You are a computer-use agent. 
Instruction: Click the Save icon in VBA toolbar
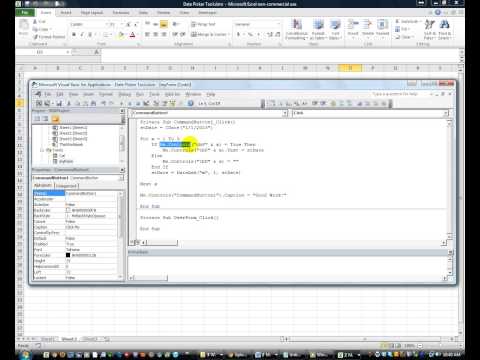point(59,103)
